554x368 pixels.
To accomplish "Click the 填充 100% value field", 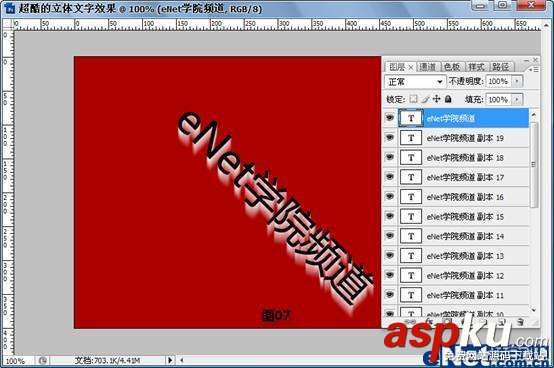I will point(499,99).
